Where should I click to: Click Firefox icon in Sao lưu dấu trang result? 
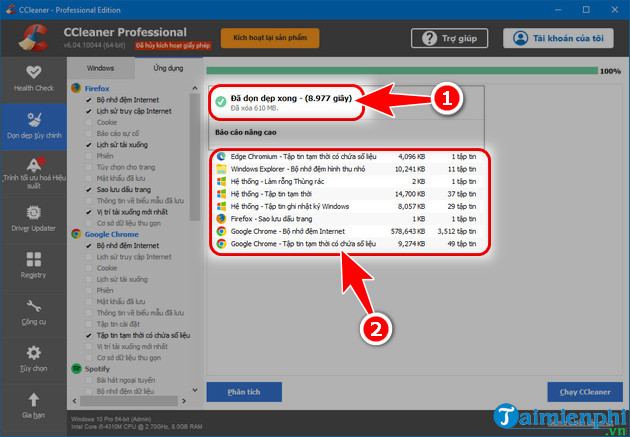pos(221,218)
